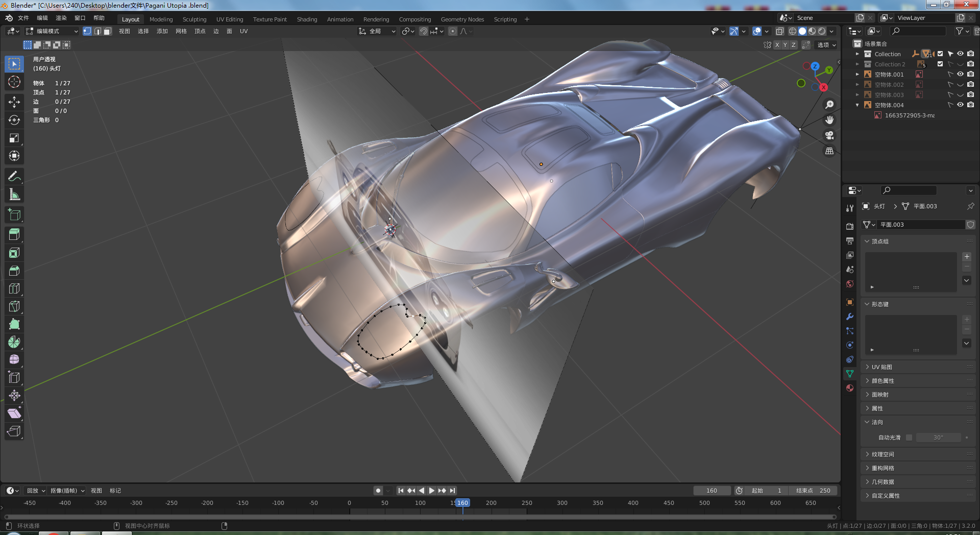The height and width of the screenshot is (535, 980).
Task: Enable edge select mode in header
Action: (97, 31)
